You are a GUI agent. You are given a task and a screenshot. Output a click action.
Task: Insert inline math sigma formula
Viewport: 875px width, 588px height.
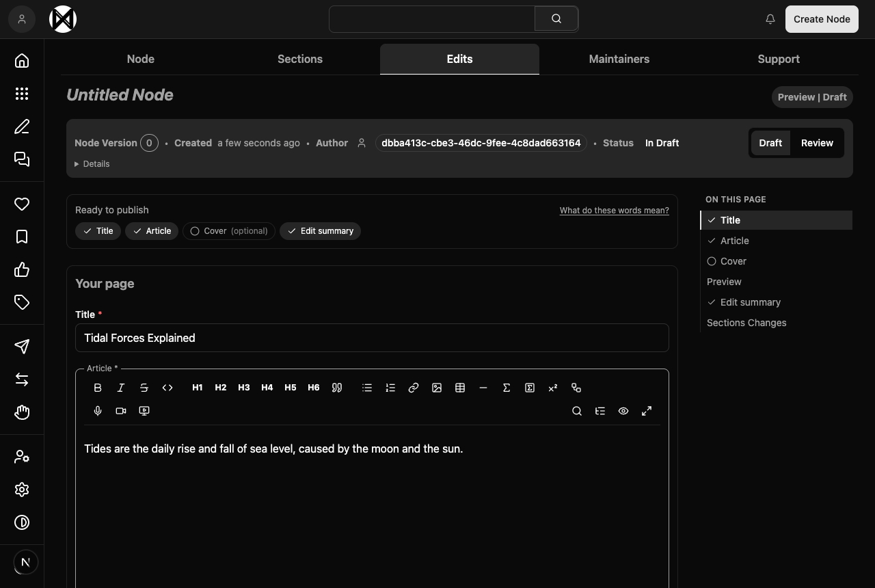pos(507,388)
